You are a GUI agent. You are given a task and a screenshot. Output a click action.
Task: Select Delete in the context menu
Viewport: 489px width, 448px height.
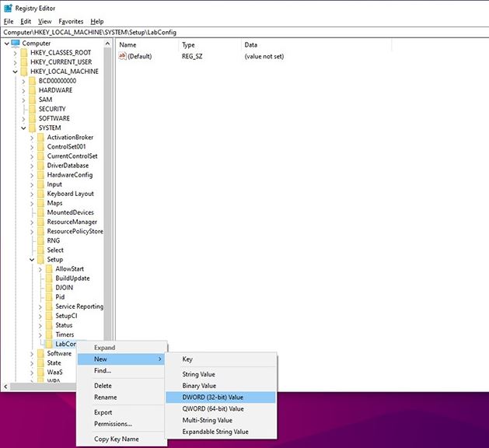pos(121,386)
